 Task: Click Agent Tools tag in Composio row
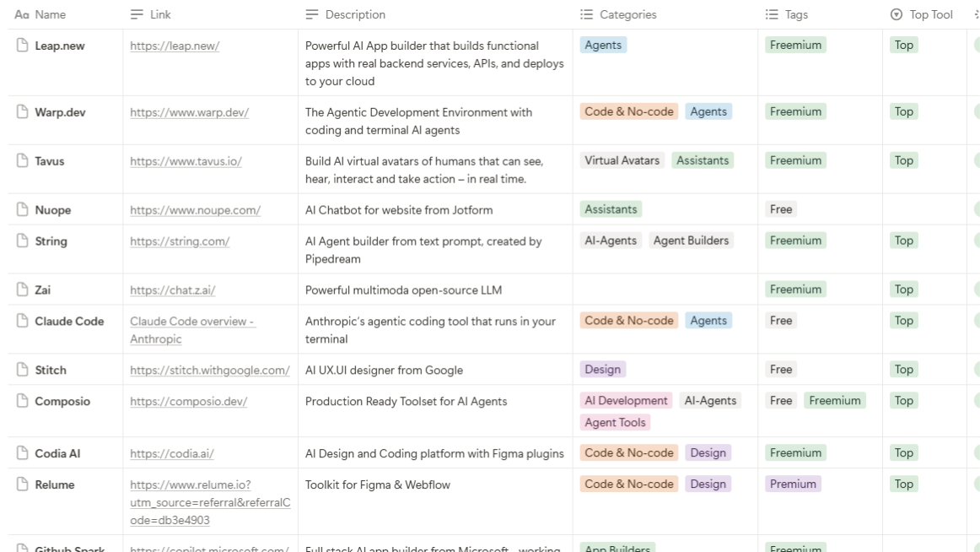click(x=615, y=422)
